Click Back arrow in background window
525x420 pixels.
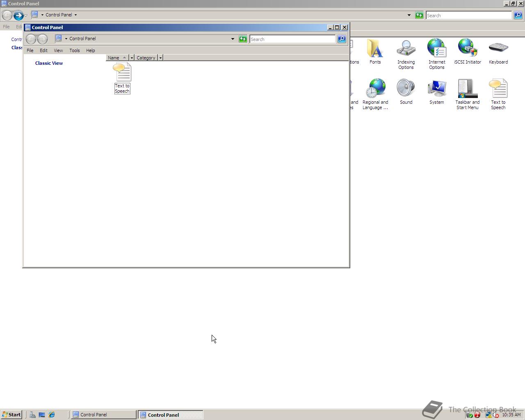(7, 15)
